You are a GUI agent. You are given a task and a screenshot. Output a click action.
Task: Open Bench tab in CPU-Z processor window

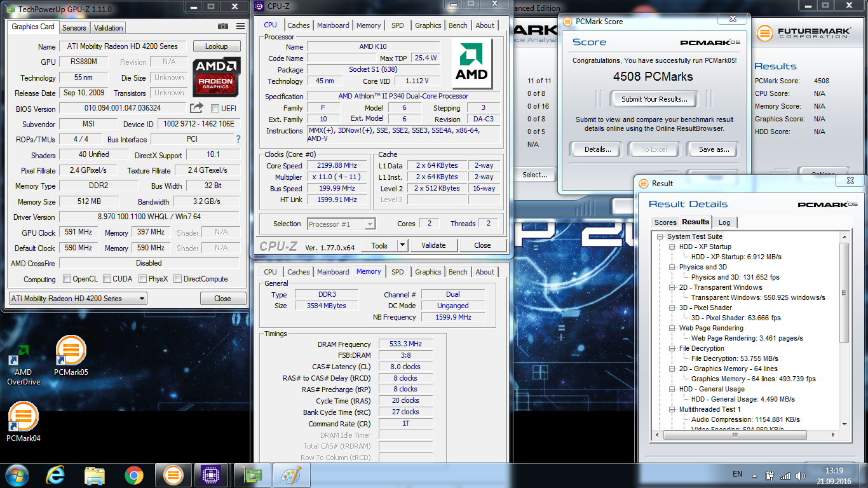458,25
